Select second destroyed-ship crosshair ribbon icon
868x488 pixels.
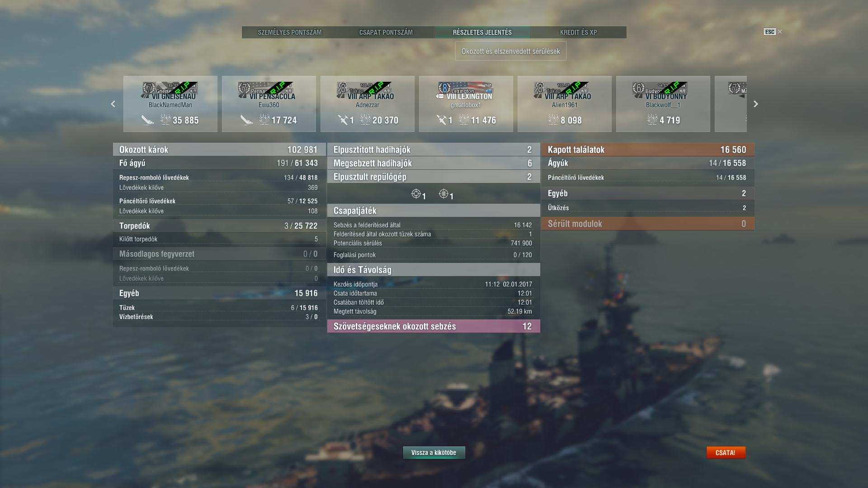click(x=444, y=194)
